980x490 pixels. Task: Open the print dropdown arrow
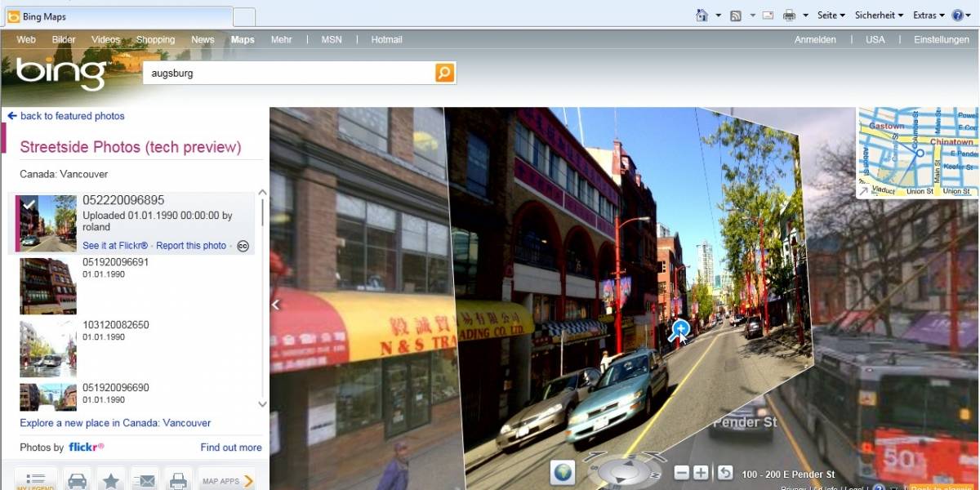(805, 16)
